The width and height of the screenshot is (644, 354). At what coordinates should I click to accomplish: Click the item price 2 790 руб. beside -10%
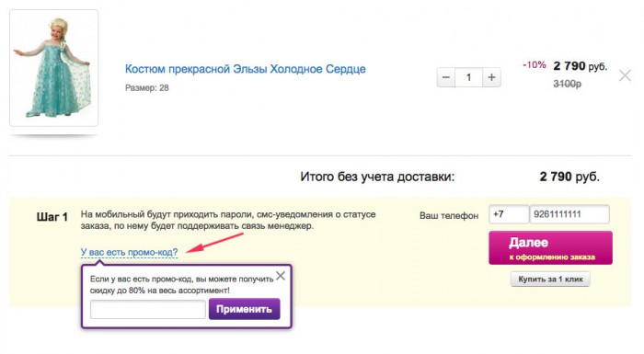(x=580, y=66)
